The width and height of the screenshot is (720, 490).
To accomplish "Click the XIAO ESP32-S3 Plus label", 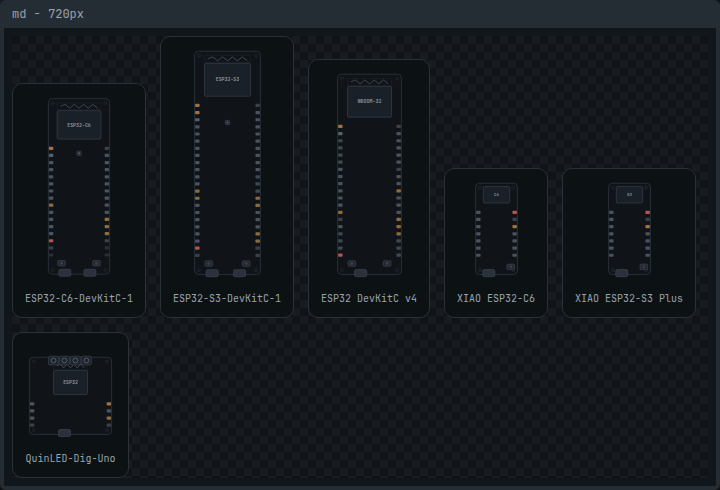I will tap(629, 299).
